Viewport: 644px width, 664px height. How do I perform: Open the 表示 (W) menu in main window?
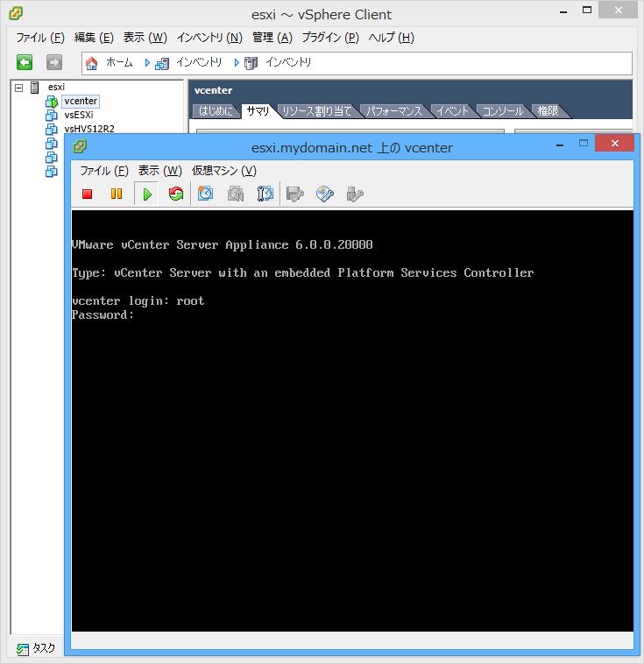click(145, 38)
